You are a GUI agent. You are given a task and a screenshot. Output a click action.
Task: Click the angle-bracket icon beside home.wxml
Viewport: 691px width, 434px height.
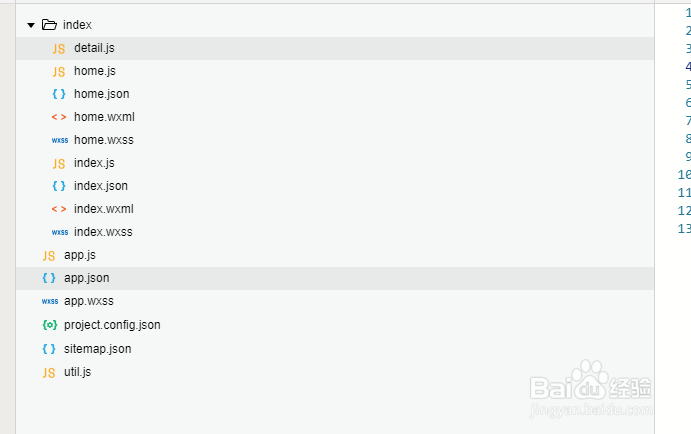tap(59, 117)
